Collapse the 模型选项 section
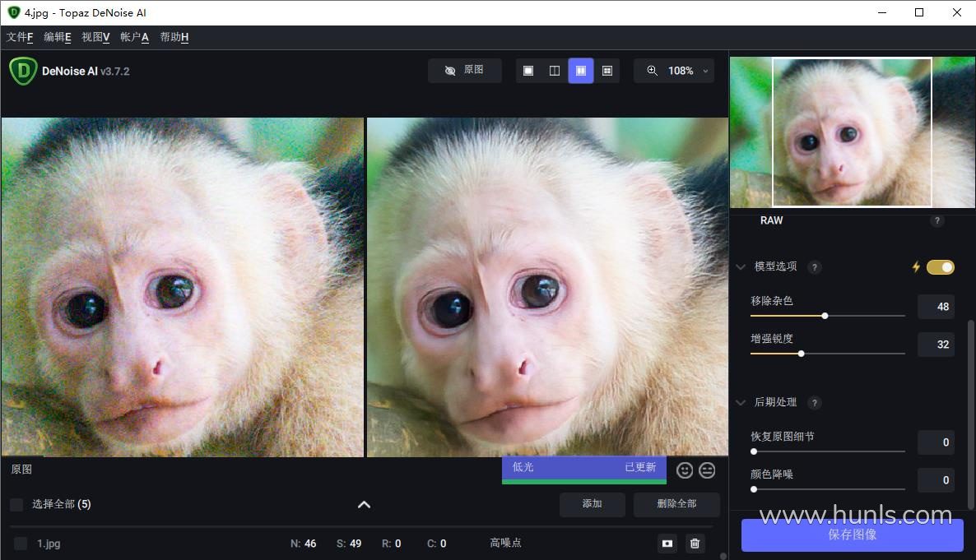 coord(741,267)
